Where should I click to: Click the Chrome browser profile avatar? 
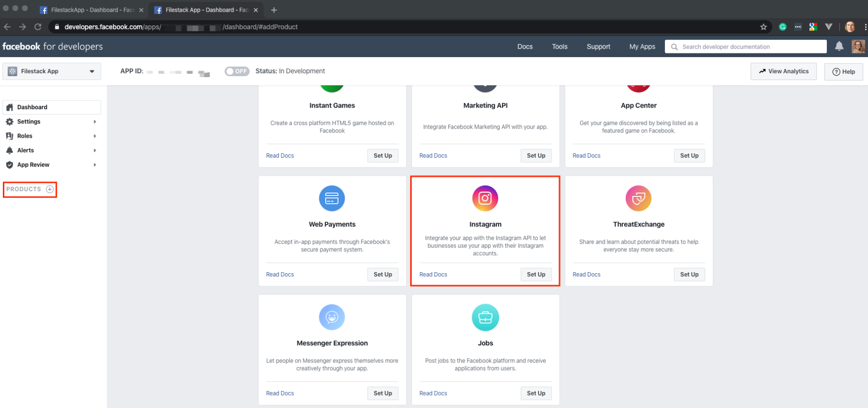pos(850,27)
